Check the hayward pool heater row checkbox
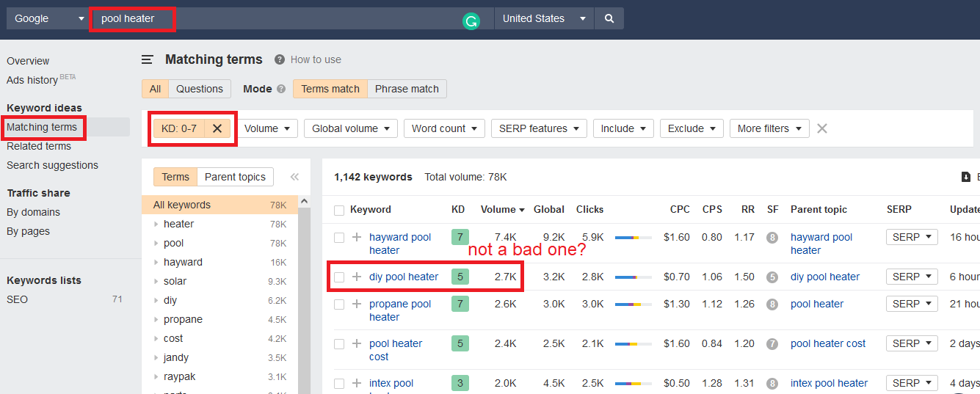The image size is (980, 394). (x=339, y=238)
